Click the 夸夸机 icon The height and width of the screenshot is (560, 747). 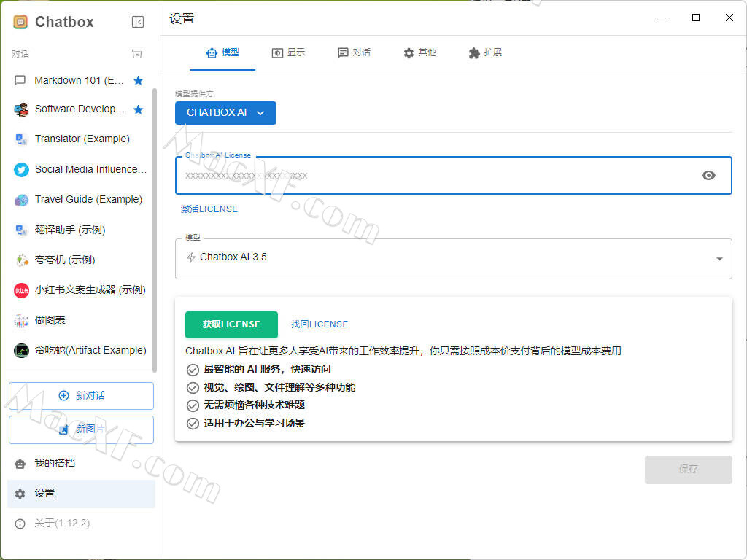coord(21,260)
